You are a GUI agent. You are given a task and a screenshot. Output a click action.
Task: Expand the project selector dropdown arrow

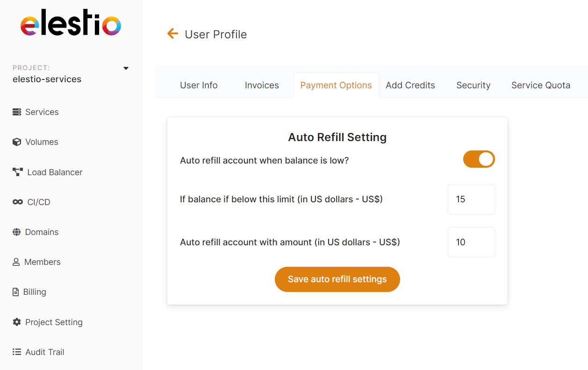coord(126,68)
